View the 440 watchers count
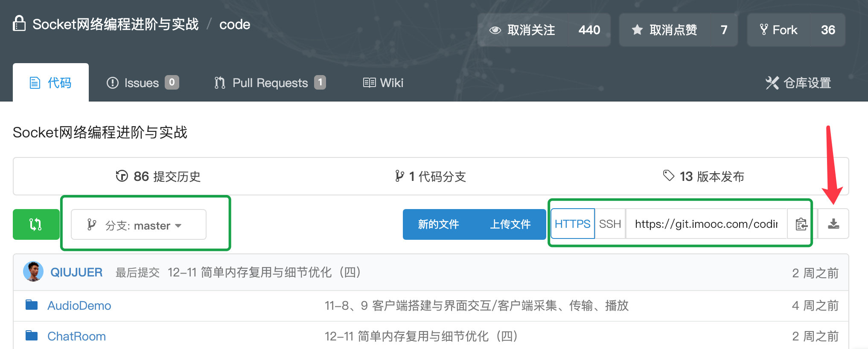This screenshot has height=349, width=868. tap(589, 30)
